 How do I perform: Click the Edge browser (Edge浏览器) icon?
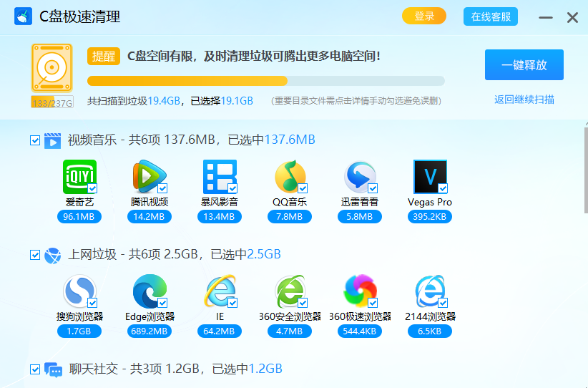tap(149, 292)
